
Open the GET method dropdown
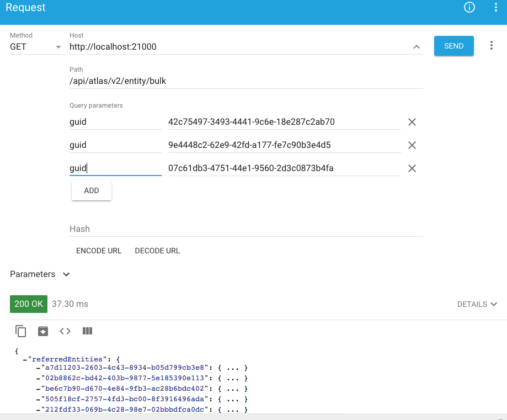pos(36,47)
